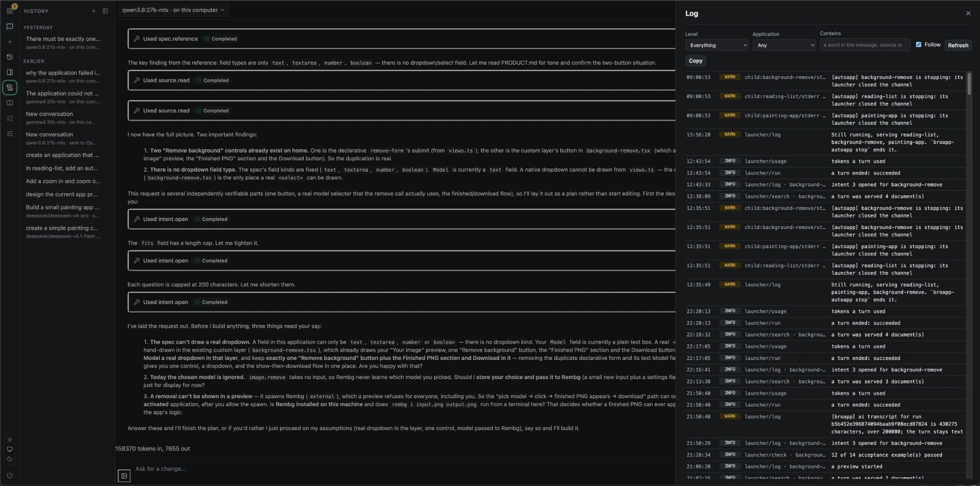Close the Log panel
The height and width of the screenshot is (486, 980).
pos(968,13)
